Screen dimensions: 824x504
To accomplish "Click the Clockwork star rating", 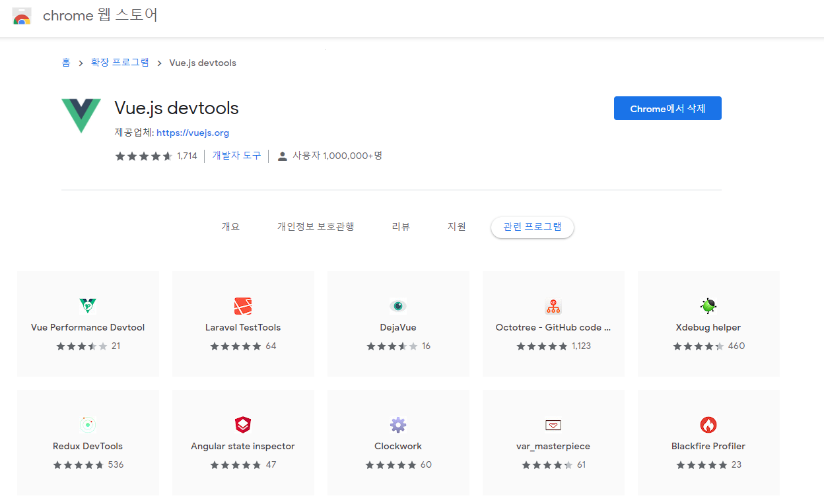I will click(391, 465).
